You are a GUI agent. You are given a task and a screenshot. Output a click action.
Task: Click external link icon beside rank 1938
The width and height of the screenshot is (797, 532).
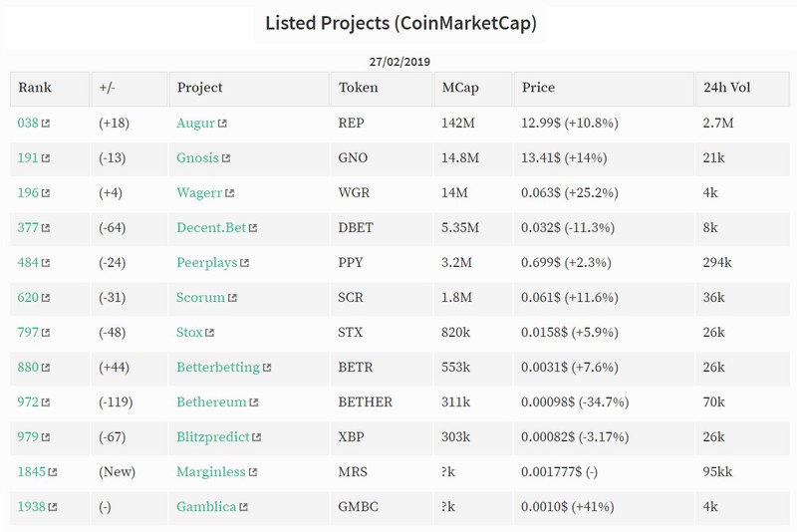tap(53, 507)
